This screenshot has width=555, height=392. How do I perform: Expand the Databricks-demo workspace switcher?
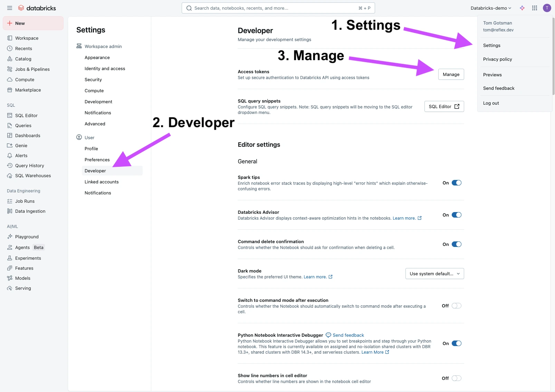coord(490,8)
